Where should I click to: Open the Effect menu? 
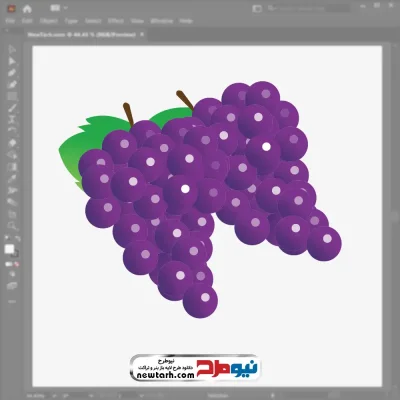coord(116,21)
